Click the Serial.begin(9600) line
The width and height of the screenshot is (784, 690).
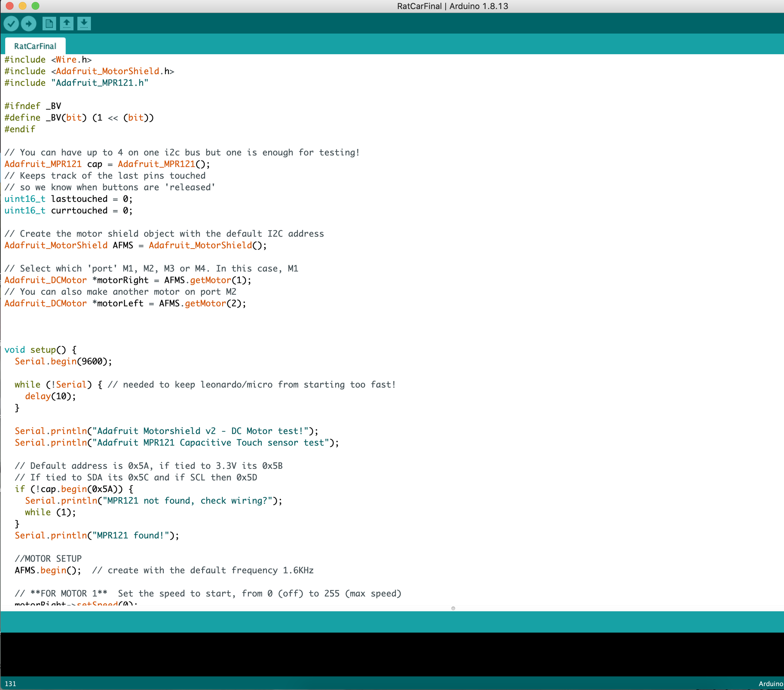pyautogui.click(x=63, y=361)
